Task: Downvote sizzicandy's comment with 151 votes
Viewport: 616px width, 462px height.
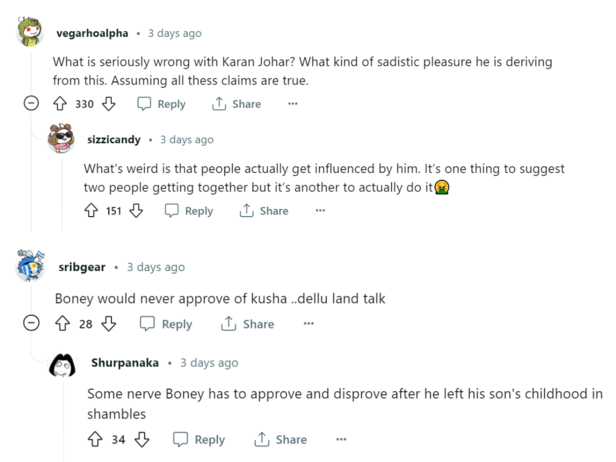Action: pos(136,211)
